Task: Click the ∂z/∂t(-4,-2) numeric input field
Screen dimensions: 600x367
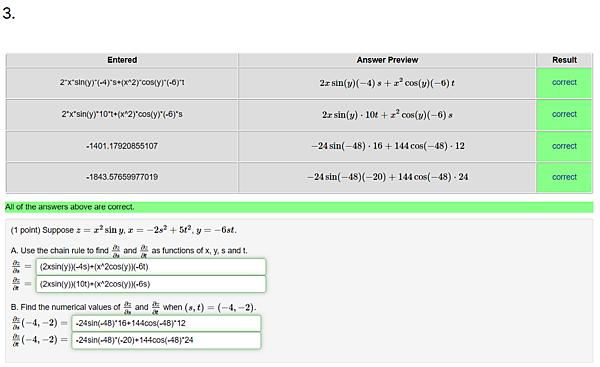Action: [x=166, y=340]
